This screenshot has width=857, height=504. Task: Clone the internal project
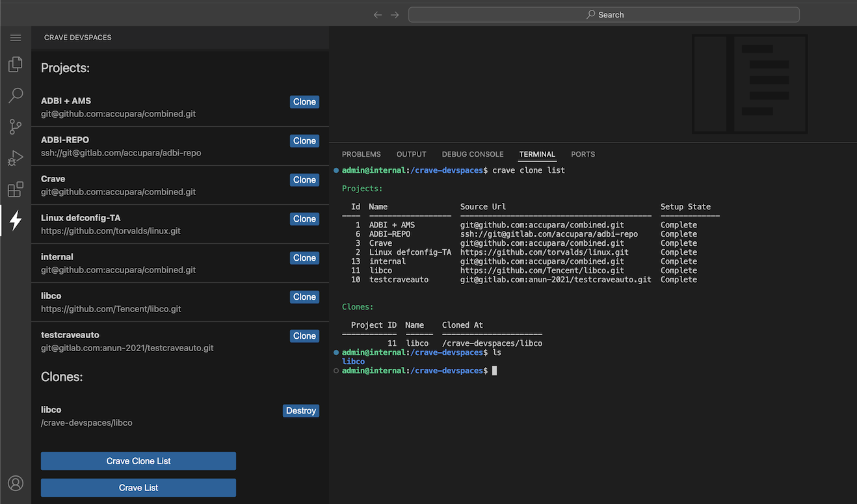pos(304,258)
